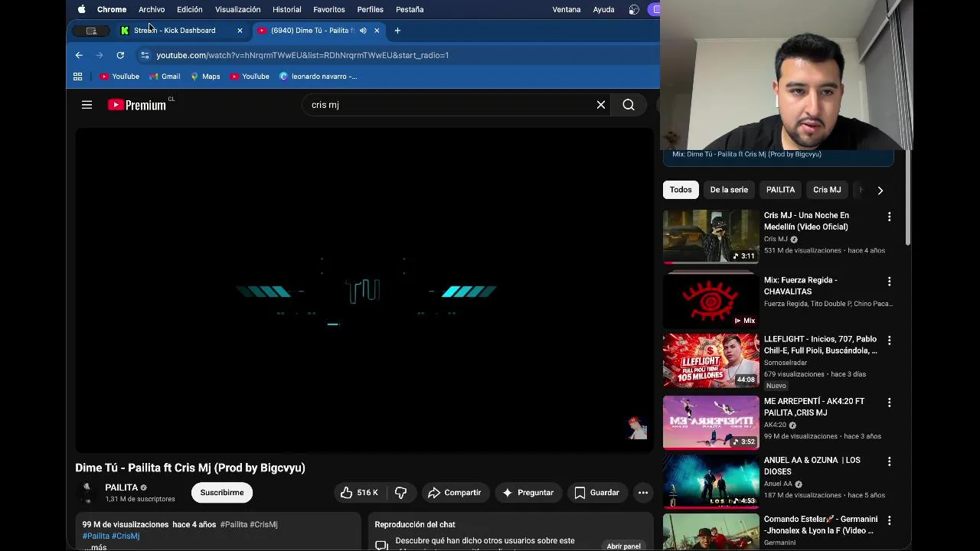Open the Maps bookmark
The height and width of the screenshot is (551, 980).
pyautogui.click(x=205, y=77)
